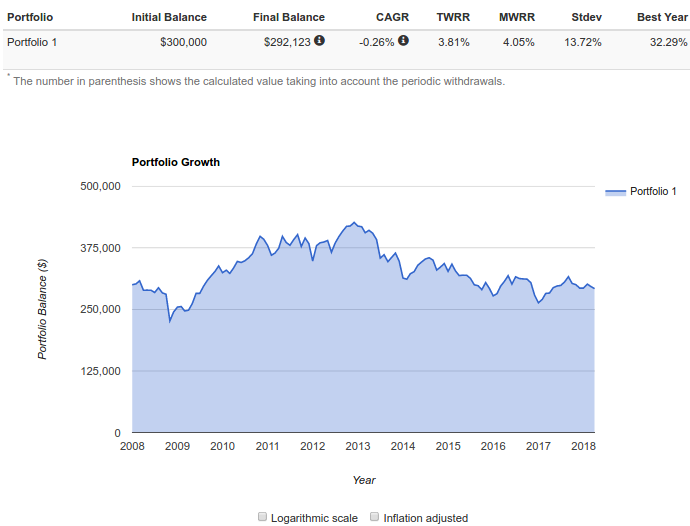This screenshot has height=526, width=690.
Task: Click the CAGR column header
Action: coord(392,17)
